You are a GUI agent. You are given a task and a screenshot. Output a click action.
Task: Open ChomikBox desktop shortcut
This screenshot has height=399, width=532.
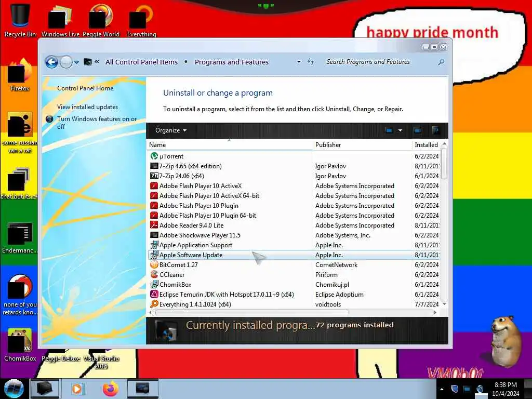20,345
